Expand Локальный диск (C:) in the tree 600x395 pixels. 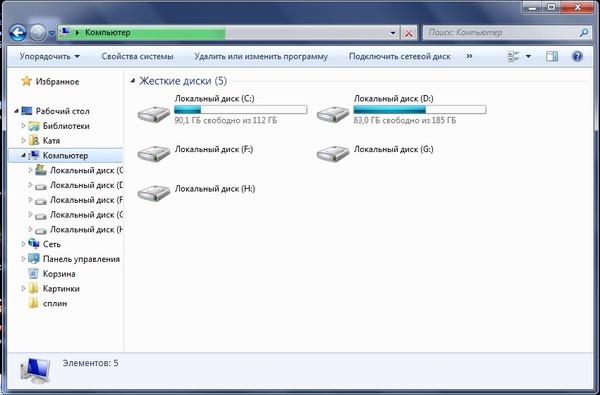point(31,170)
